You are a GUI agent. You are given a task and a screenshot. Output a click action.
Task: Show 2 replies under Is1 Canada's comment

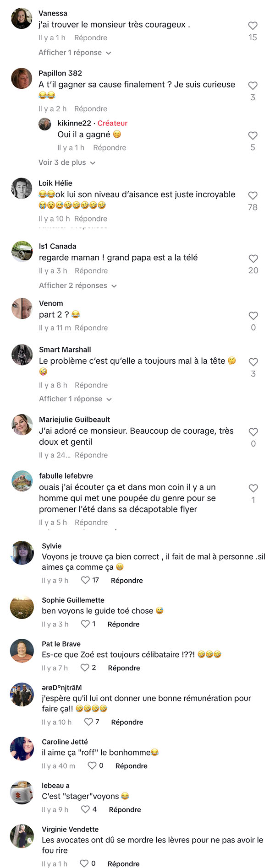point(78,286)
